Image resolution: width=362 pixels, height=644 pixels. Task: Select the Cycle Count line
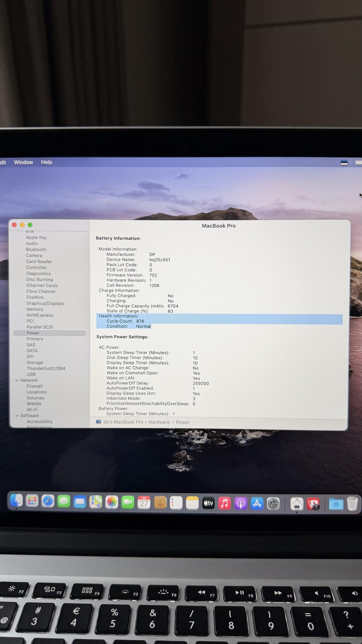tap(125, 321)
